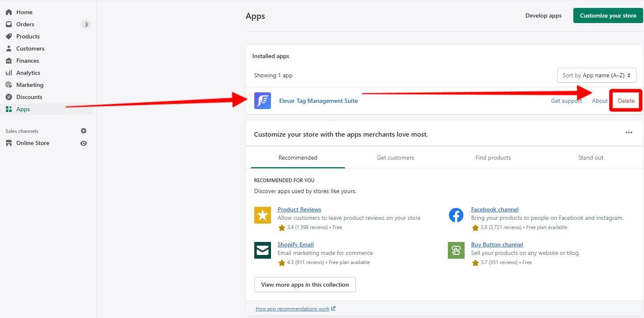Click the 3.4 (1,598 reviews) rating text
The height and width of the screenshot is (318, 644).
[307, 227]
